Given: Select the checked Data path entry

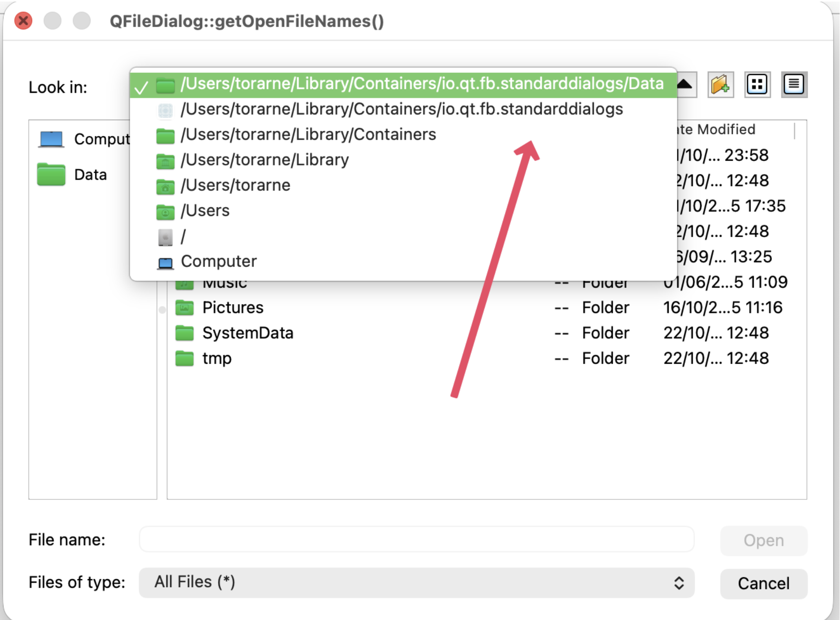Looking at the screenshot, I should click(422, 84).
